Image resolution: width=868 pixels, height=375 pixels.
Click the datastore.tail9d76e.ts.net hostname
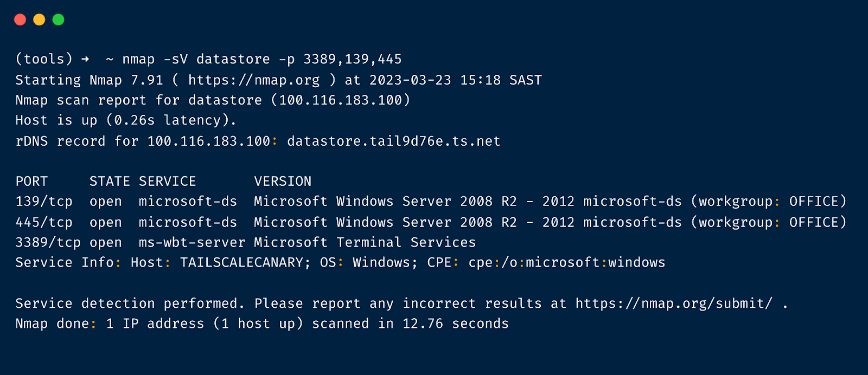point(393,141)
